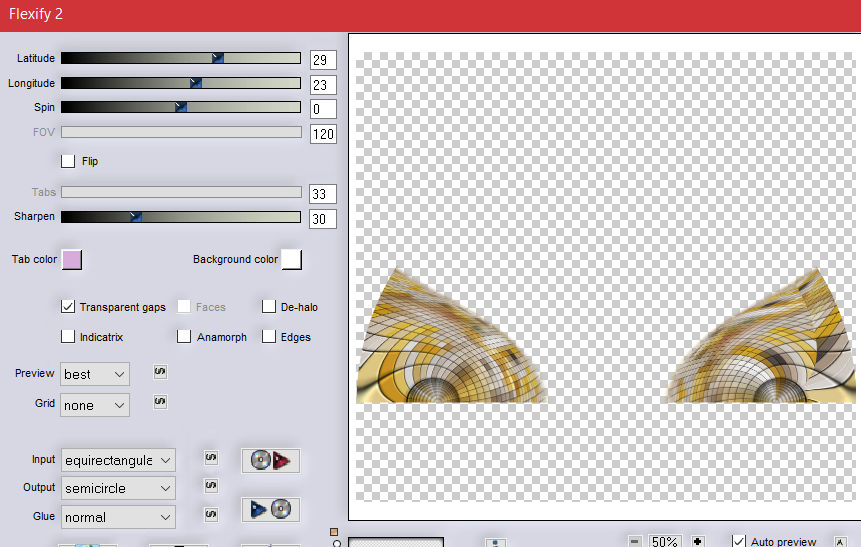
Task: Click the Latitude value field showing 29
Action: (x=323, y=60)
